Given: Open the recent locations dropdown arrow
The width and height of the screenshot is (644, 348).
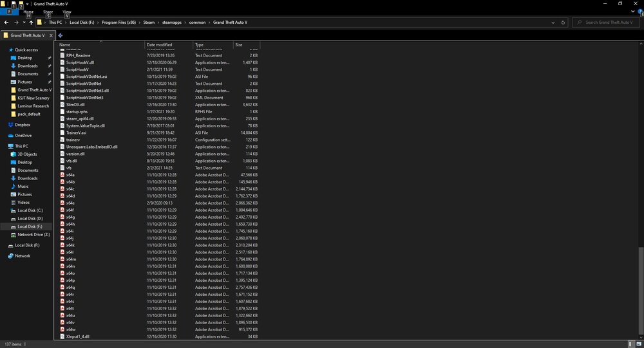Looking at the screenshot, I should click(24, 23).
